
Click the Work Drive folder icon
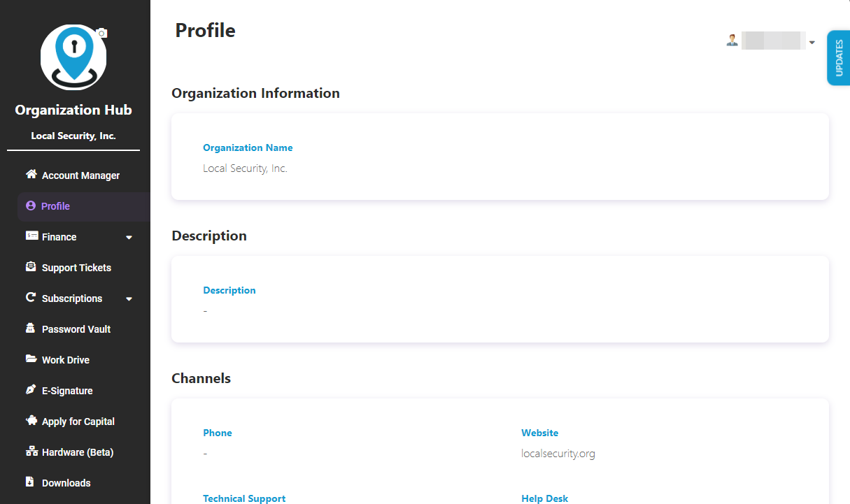[31, 359]
